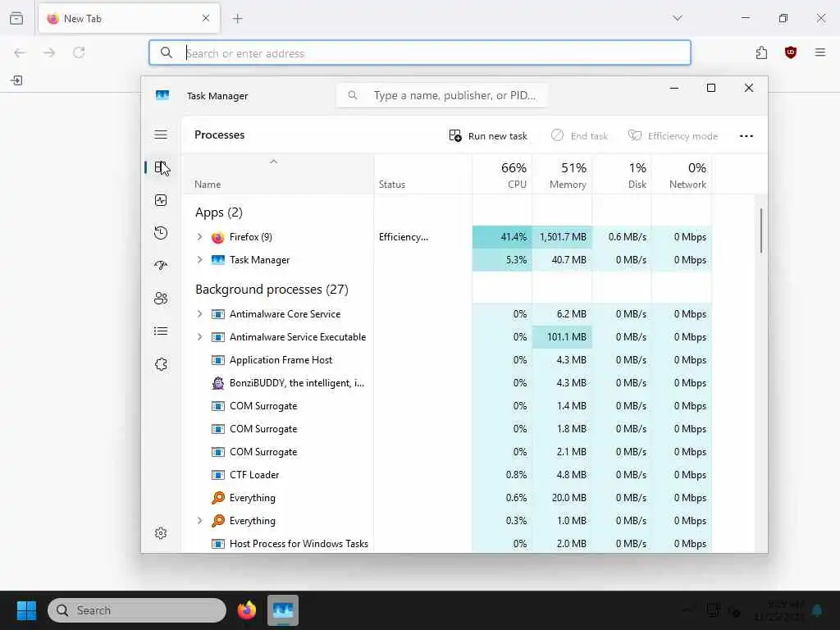This screenshot has width=840, height=630.
Task: Select the Everything 20.0 MB row
Action: [447, 498]
